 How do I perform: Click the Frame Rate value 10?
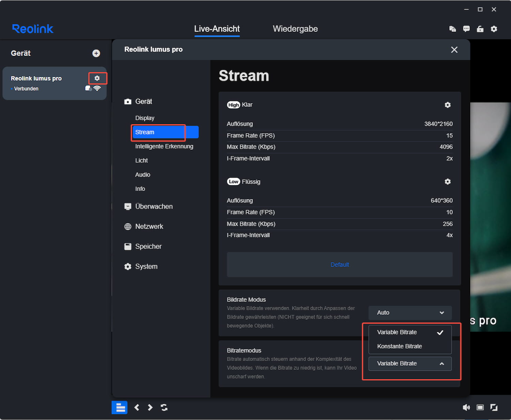point(450,212)
